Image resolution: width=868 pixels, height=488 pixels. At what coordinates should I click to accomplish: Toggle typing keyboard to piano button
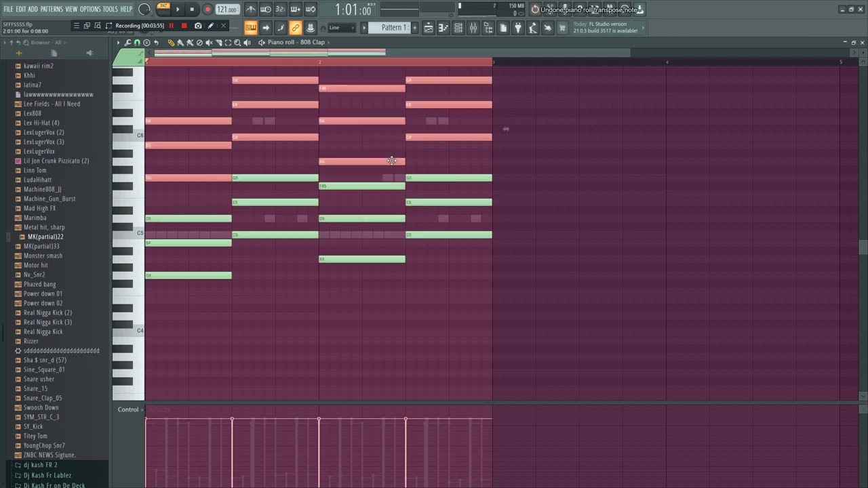[x=251, y=28]
